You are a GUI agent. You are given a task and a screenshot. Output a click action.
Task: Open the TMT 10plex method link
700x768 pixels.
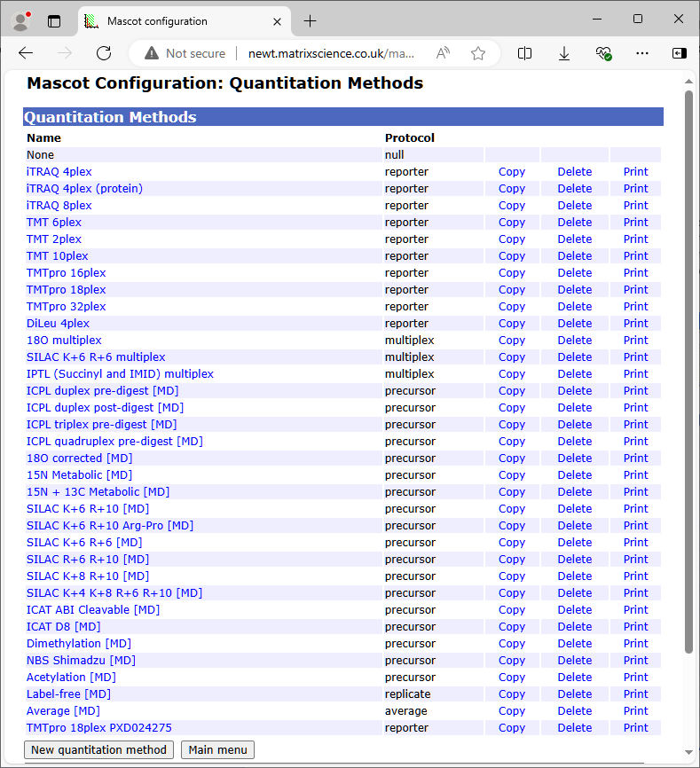(58, 256)
